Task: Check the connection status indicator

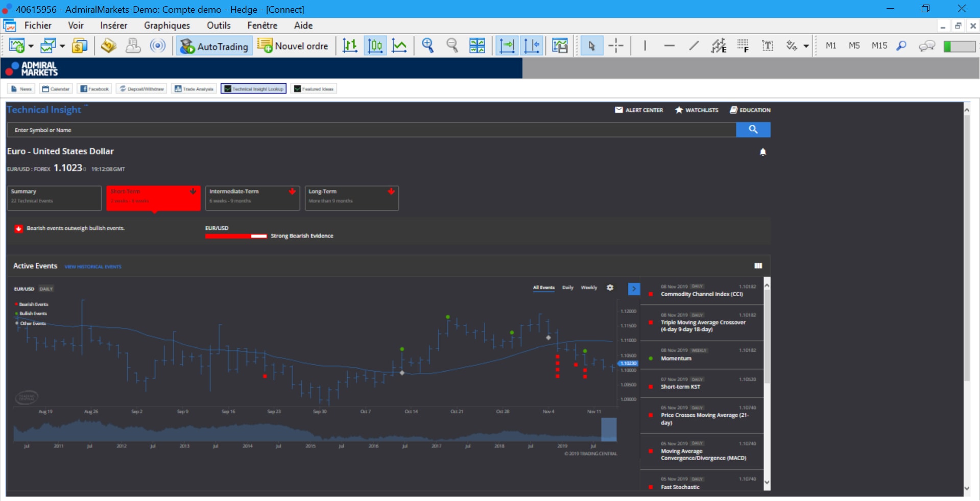Action: tap(960, 45)
